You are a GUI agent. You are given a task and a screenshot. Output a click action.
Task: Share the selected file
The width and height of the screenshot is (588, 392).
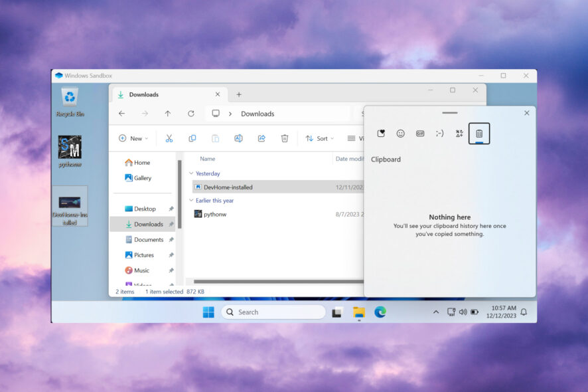261,139
